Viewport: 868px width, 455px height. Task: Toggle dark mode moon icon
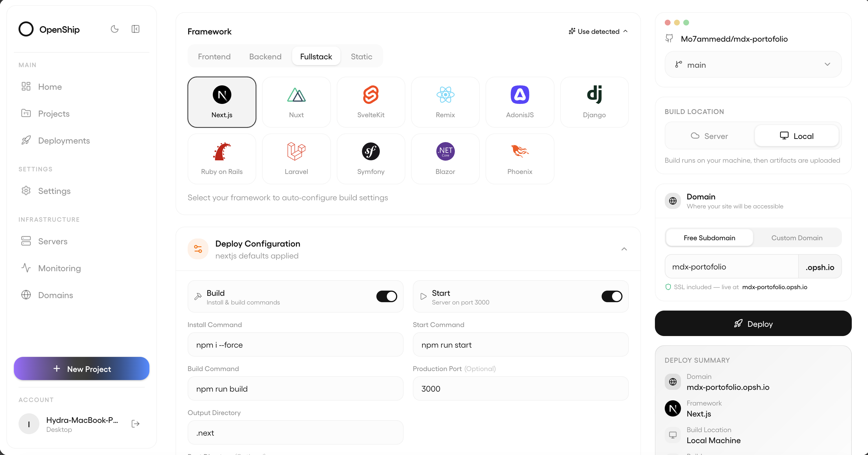coord(115,29)
